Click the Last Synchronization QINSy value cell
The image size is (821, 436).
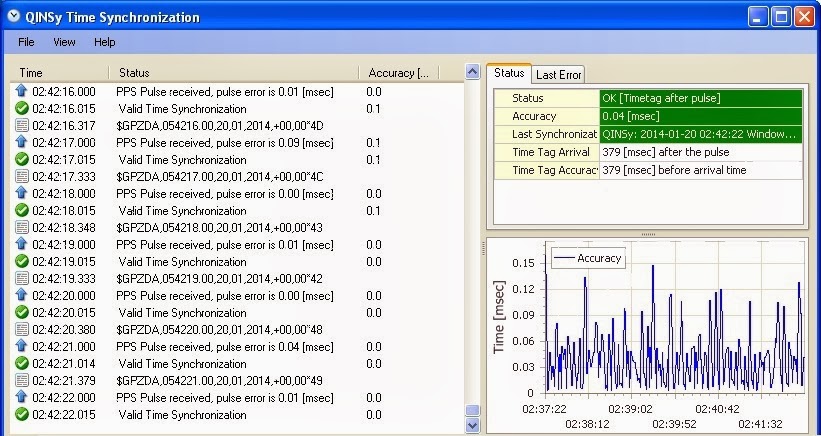click(701, 134)
